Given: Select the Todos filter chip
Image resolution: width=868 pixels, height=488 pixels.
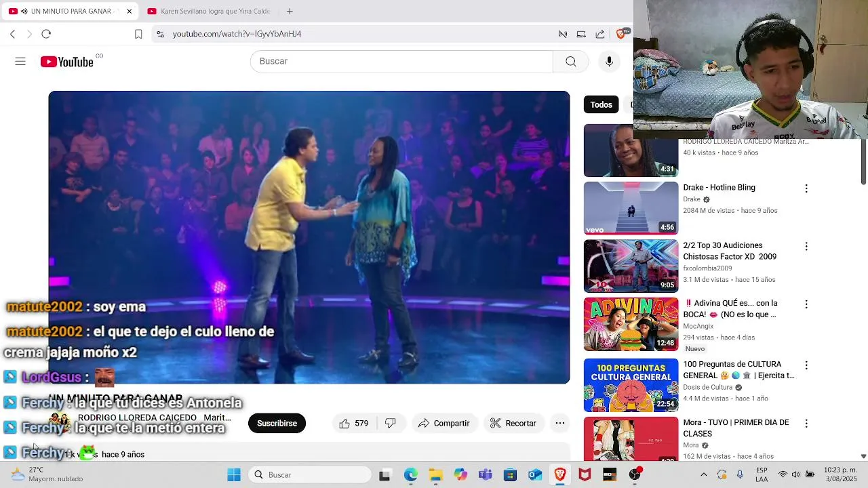Looking at the screenshot, I should [x=601, y=104].
